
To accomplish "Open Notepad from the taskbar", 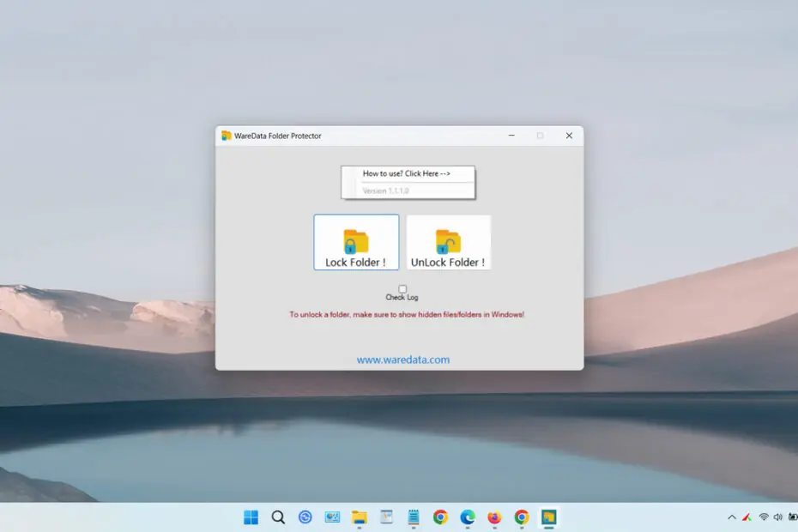I will click(x=414, y=517).
